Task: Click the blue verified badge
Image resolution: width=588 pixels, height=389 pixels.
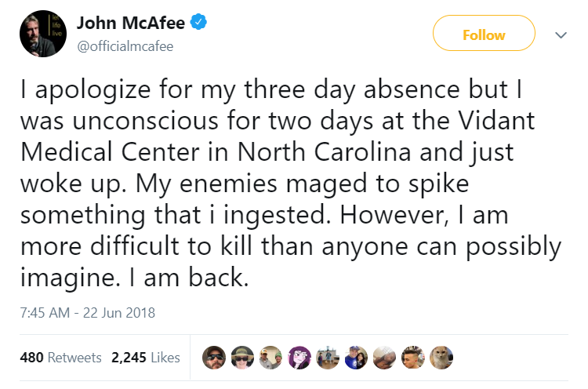Action: 201,23
